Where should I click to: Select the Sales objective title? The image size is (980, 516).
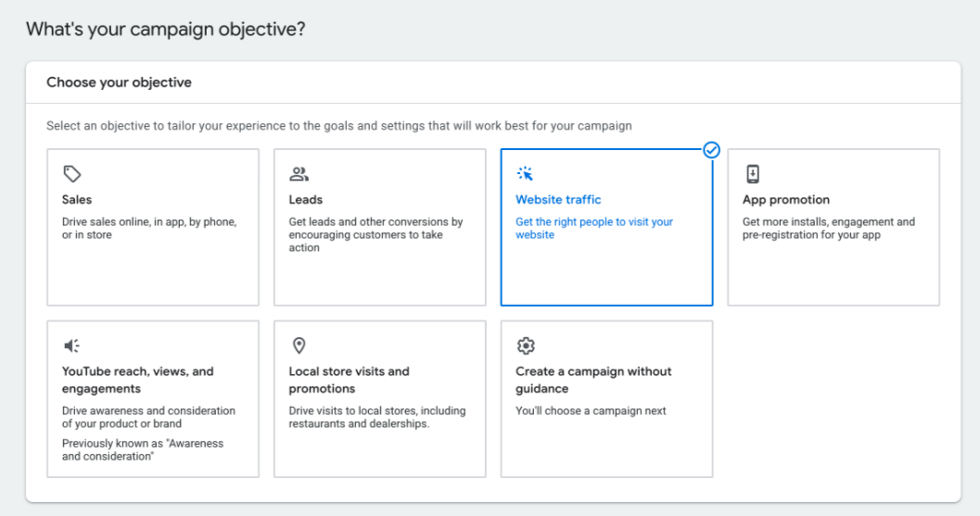point(77,200)
